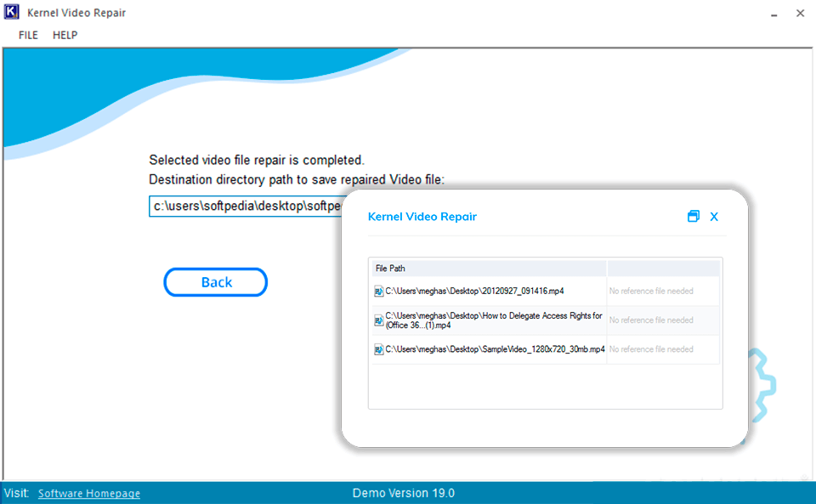Close the repair file list dialog
Screen dimensions: 816x504
coord(714,216)
